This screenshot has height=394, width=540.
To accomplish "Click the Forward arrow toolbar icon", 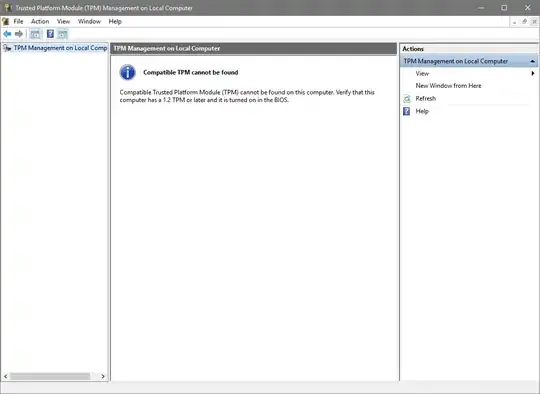I will [19, 34].
